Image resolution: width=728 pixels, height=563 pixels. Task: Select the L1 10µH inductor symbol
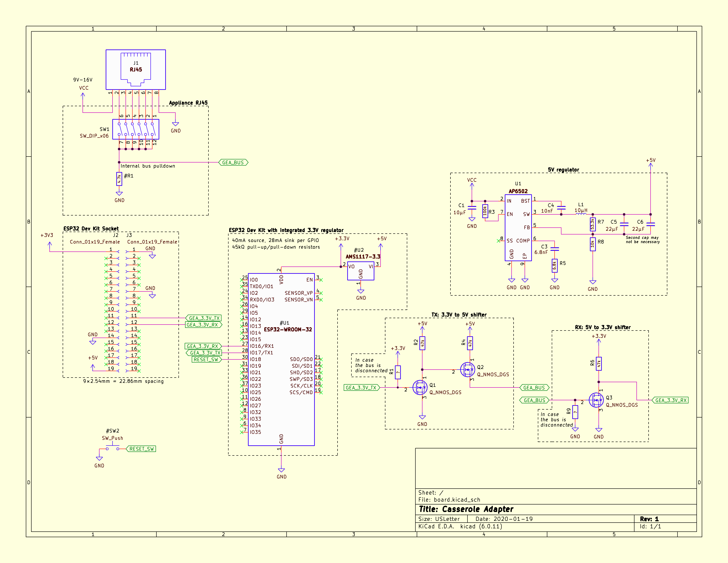581,214
